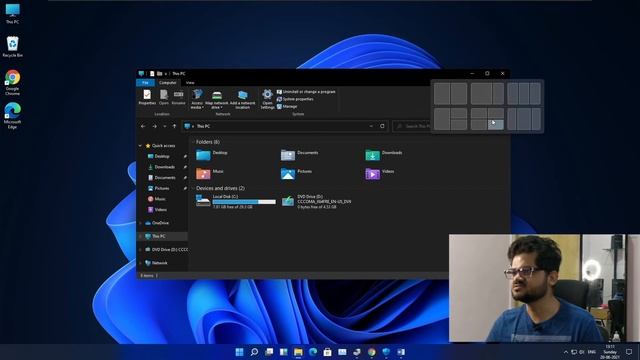
Task: Refresh the This PC view
Action: tap(382, 127)
